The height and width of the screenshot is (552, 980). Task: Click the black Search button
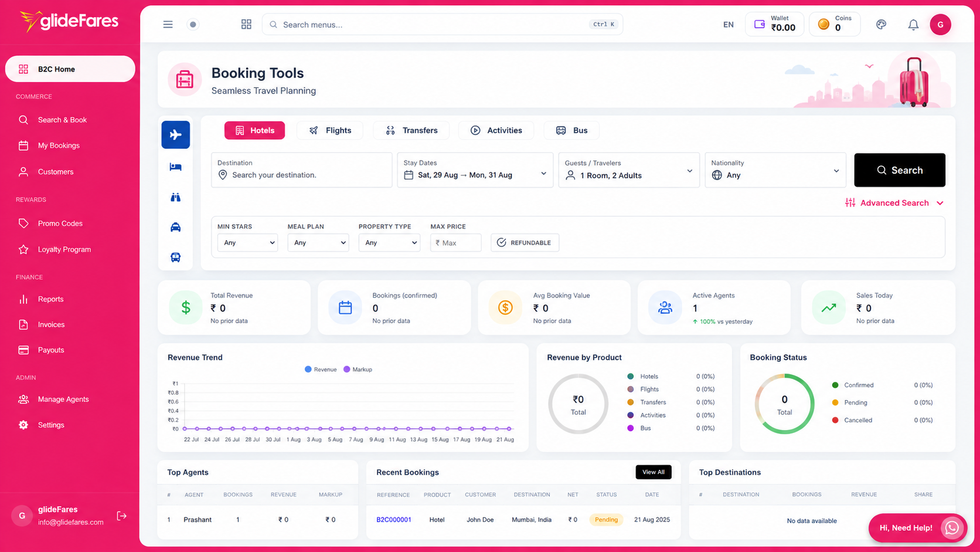(900, 170)
